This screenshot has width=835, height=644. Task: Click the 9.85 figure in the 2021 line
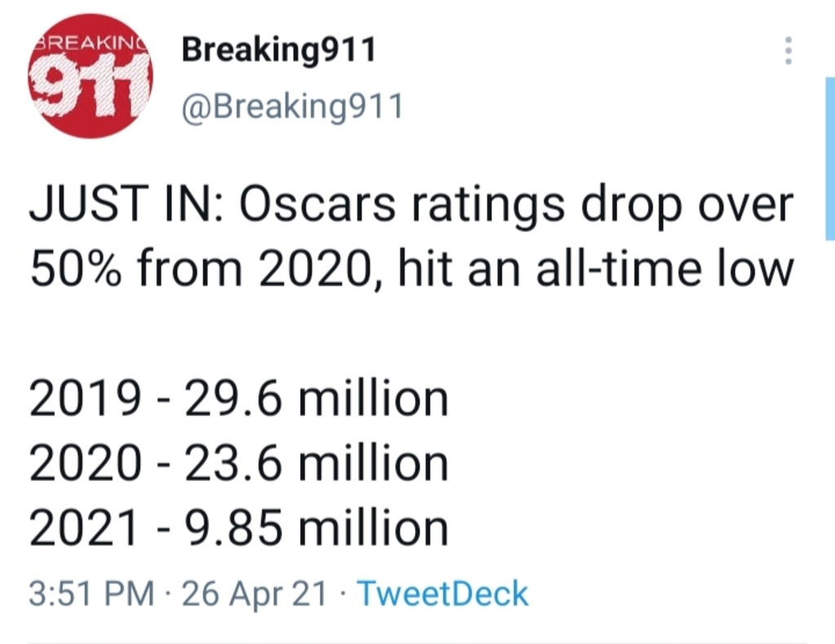click(x=233, y=528)
